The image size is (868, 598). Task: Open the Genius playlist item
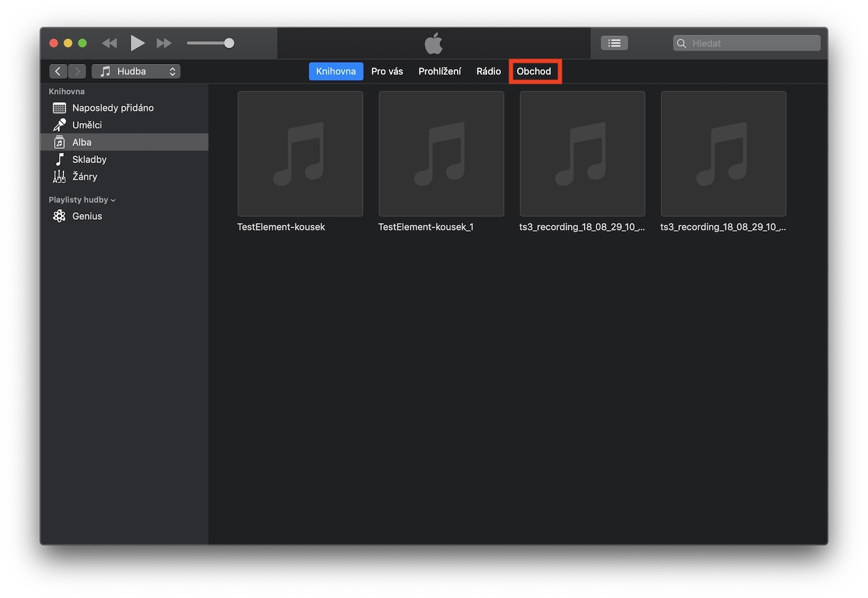click(124, 216)
